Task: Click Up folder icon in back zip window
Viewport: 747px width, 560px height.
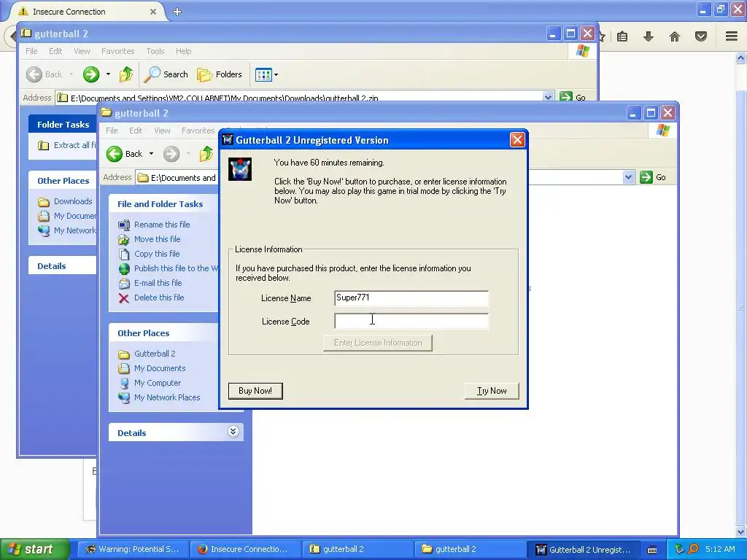Action: 126,74
